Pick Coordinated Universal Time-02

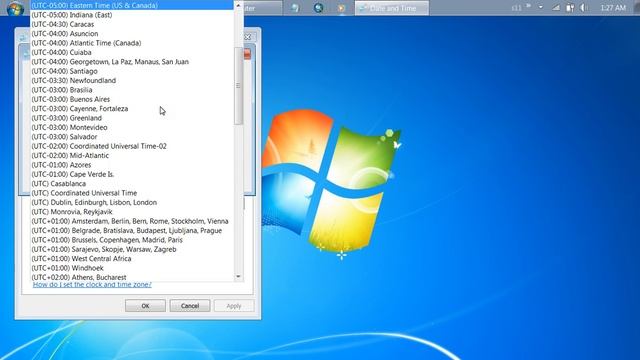[x=132, y=146]
